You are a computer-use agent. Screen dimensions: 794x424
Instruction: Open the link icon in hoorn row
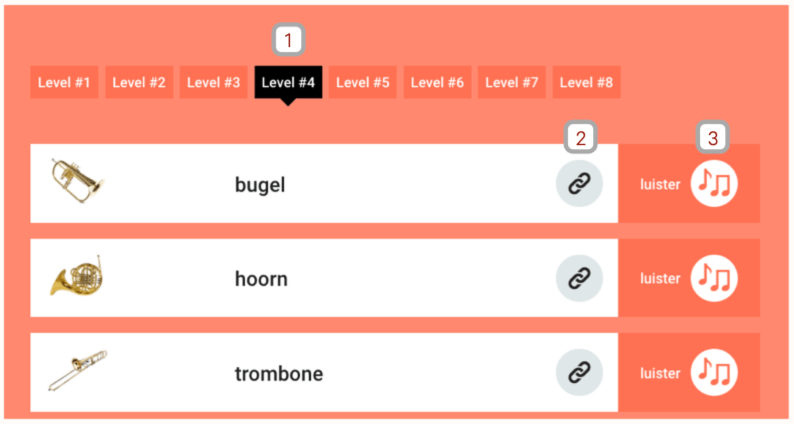click(x=579, y=278)
